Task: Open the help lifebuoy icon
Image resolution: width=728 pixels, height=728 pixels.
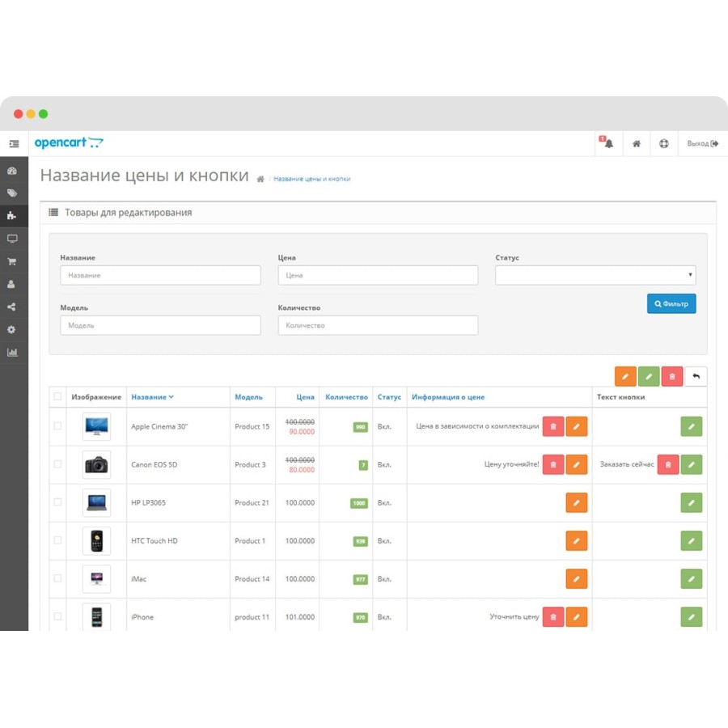Action: pyautogui.click(x=664, y=144)
